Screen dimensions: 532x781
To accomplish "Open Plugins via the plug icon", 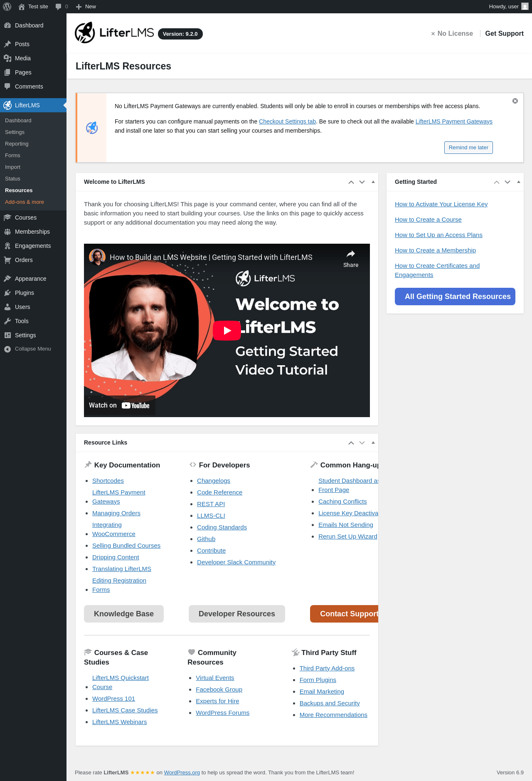I will 7,293.
